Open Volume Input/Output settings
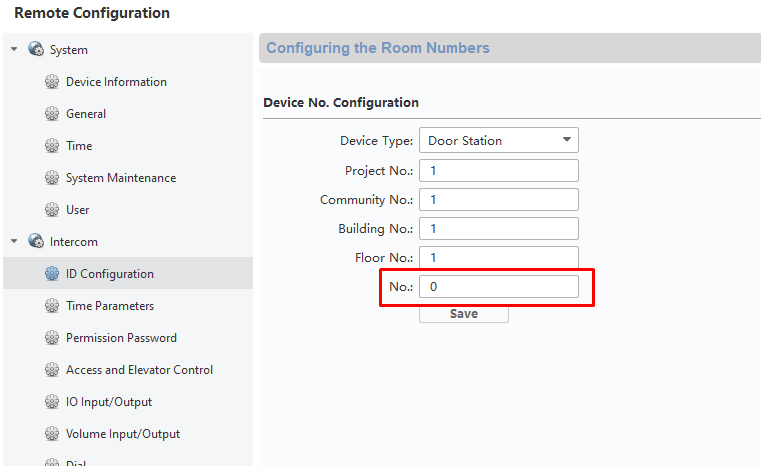761x466 pixels. [123, 434]
